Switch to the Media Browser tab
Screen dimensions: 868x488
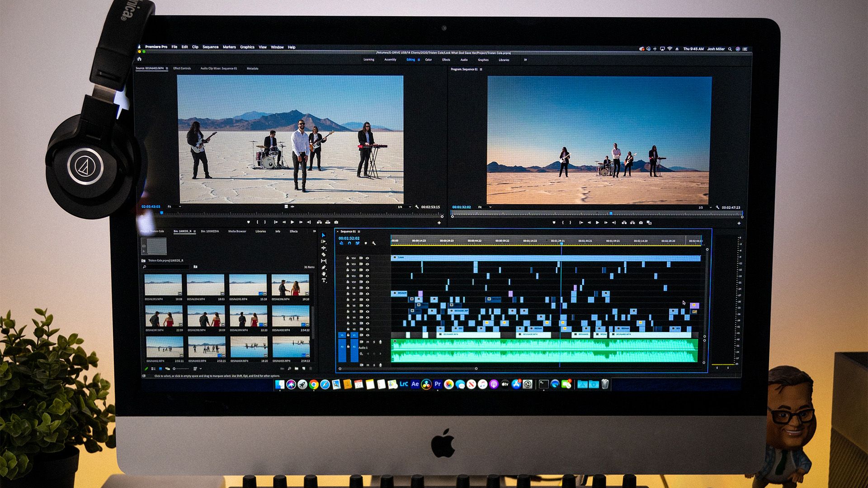[237, 231]
